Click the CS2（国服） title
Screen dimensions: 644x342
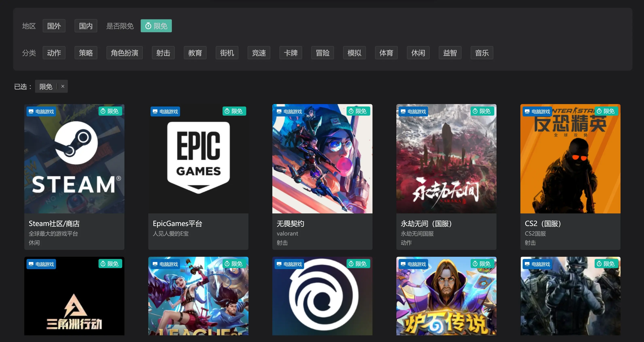(x=543, y=223)
